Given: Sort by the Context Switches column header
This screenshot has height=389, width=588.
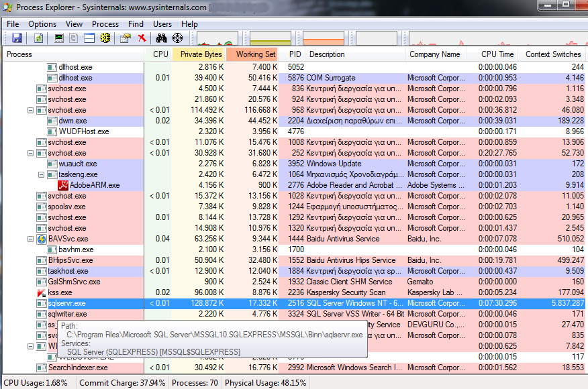Looking at the screenshot, I should click(x=552, y=54).
